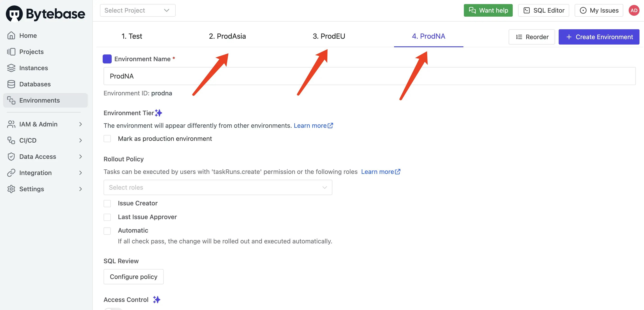The height and width of the screenshot is (310, 644).
Task: Switch to the 2. ProdAsia tab
Action: pos(227,36)
